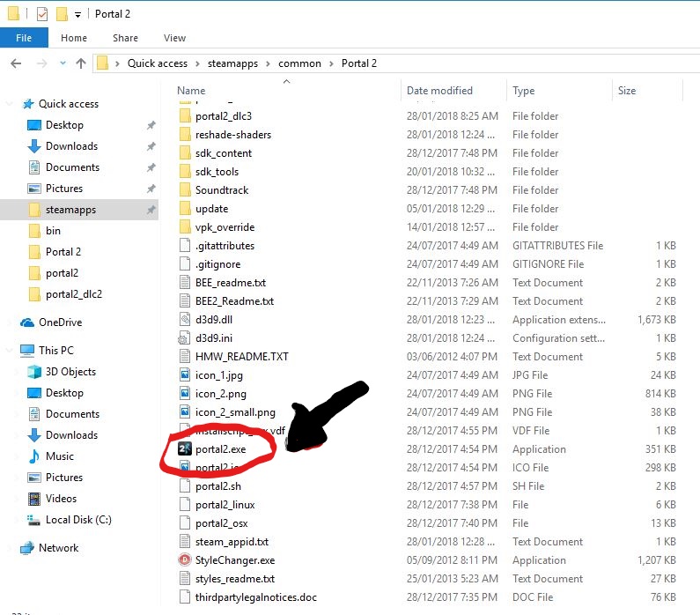Expand the Network tree node
The height and width of the screenshot is (615, 700).
point(10,548)
